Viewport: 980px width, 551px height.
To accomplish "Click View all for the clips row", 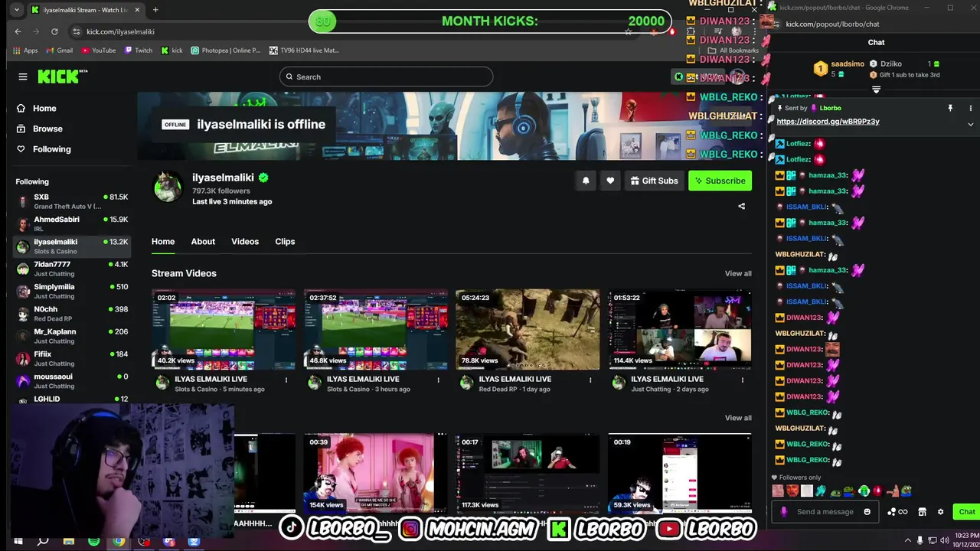I will pyautogui.click(x=738, y=418).
